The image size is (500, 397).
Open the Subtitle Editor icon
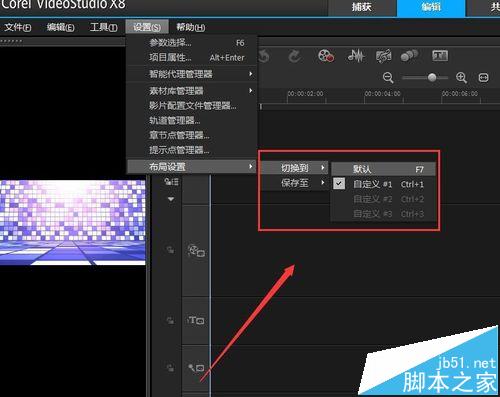pos(440,55)
